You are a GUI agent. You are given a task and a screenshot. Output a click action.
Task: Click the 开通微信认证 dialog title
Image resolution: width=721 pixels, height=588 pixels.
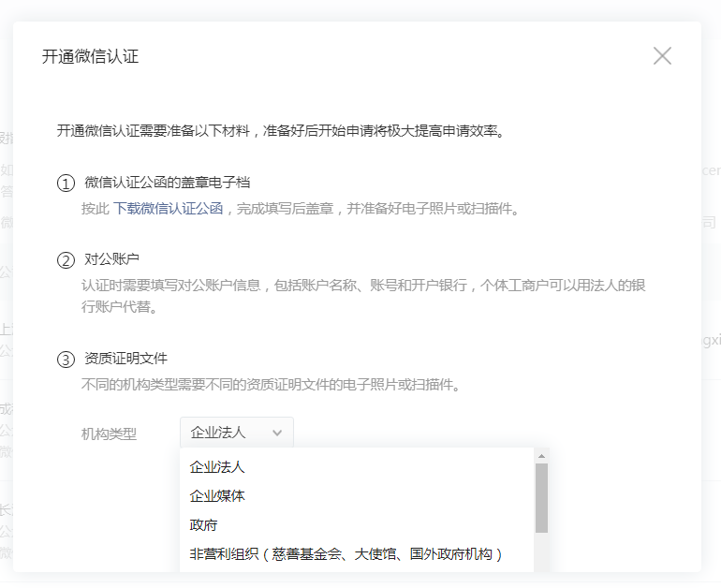[x=90, y=56]
